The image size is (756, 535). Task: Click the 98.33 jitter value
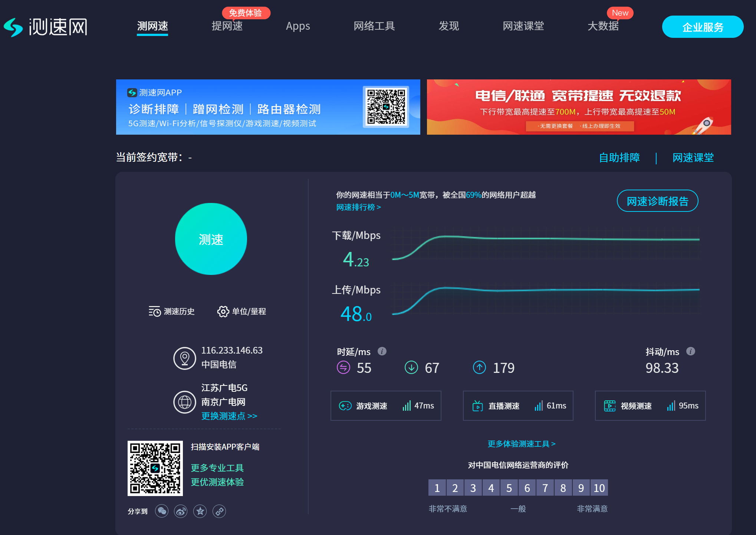[662, 368]
